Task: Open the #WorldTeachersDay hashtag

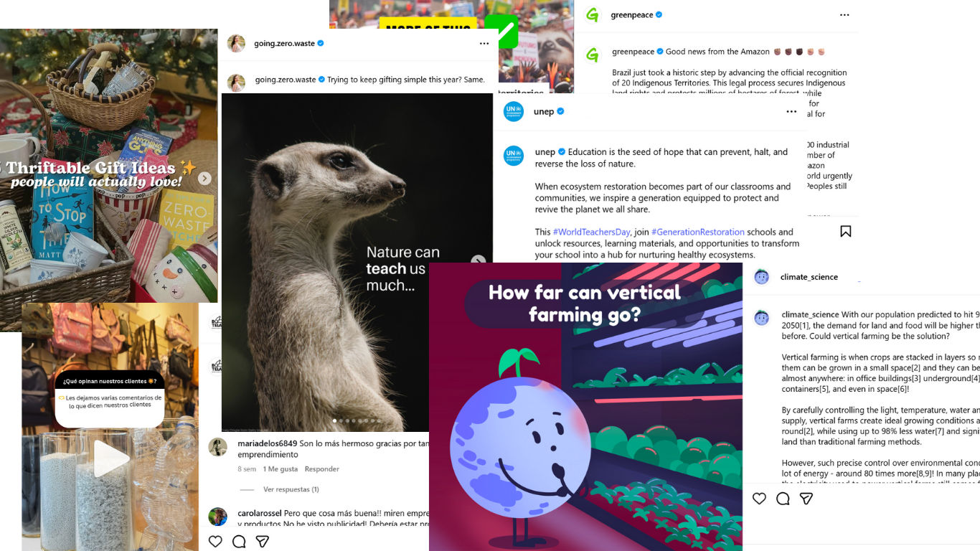Action: point(591,232)
